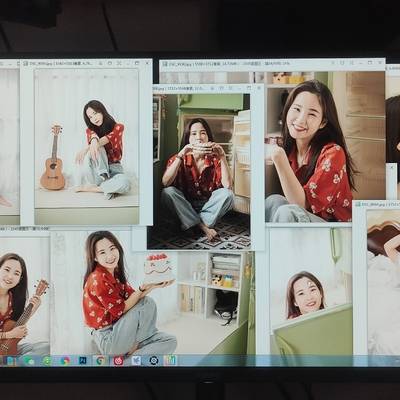Maximize the cake-eating photo window in the center
This screenshot has height=400, width=400.
249,88
